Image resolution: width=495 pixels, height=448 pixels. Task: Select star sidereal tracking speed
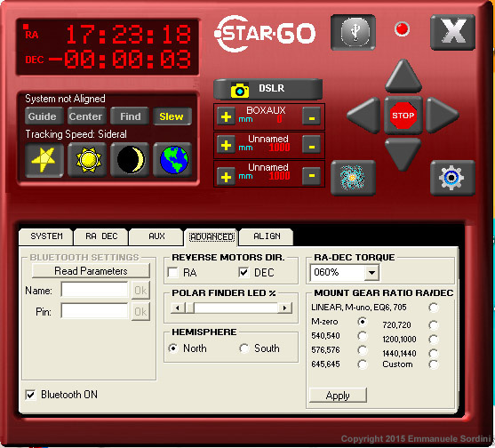[44, 160]
